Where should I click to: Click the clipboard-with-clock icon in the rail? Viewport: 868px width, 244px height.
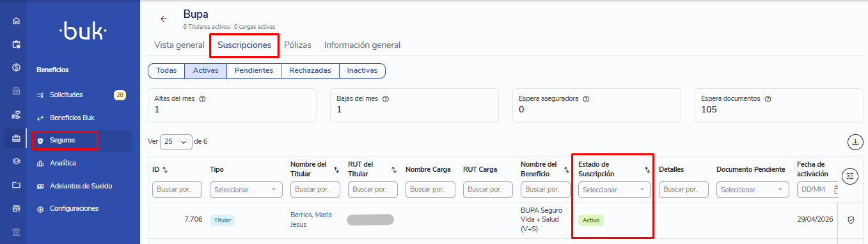tap(16, 44)
